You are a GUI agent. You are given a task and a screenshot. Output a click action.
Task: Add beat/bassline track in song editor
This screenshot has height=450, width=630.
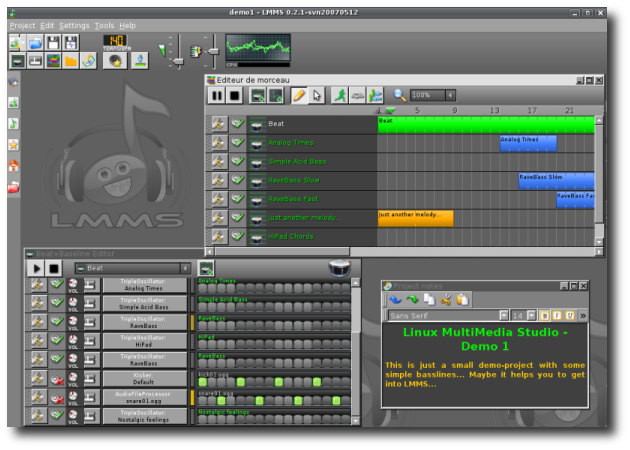click(258, 96)
